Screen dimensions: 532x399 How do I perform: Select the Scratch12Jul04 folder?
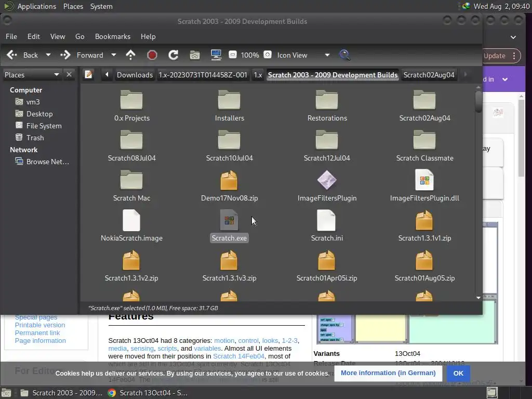(x=327, y=146)
